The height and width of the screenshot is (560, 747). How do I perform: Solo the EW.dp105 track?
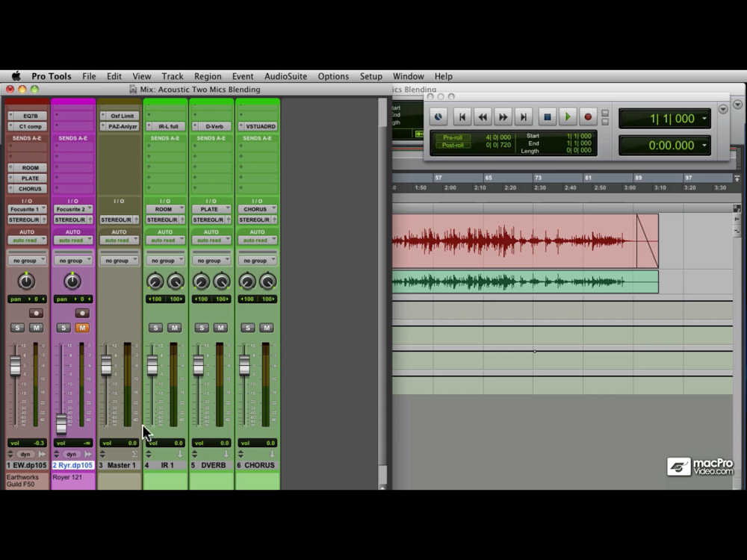click(18, 328)
